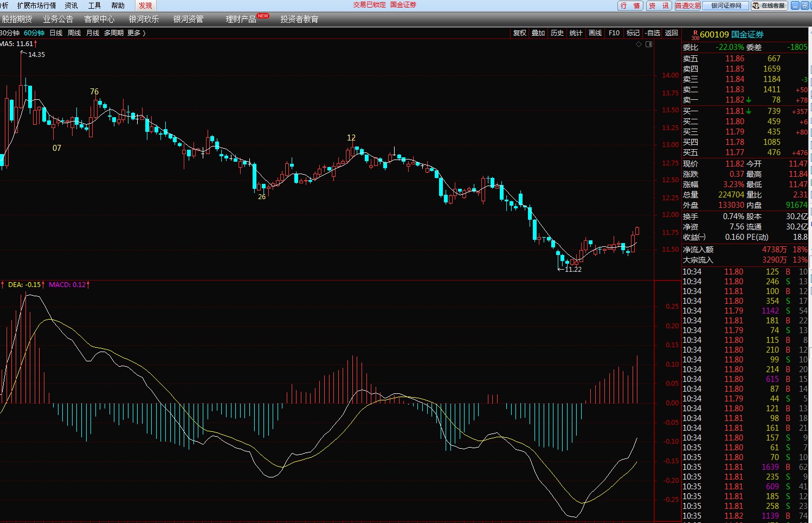The width and height of the screenshot is (812, 523).
Task: Open 投资者教育 tab
Action: coord(299,19)
